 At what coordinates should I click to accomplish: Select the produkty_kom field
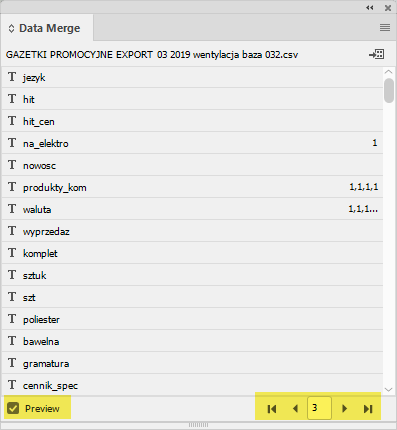(x=192, y=187)
